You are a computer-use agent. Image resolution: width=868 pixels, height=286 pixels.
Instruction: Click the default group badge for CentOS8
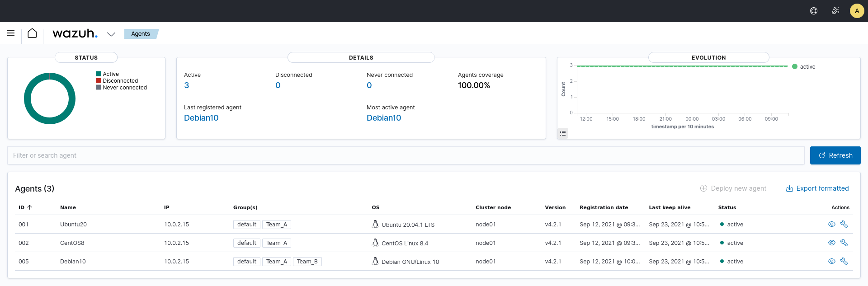point(247,243)
